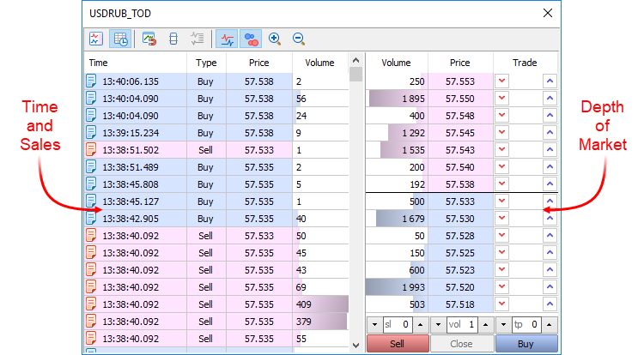Click the blue up arrow at price 57.540
The image size is (644, 355).
click(550, 167)
